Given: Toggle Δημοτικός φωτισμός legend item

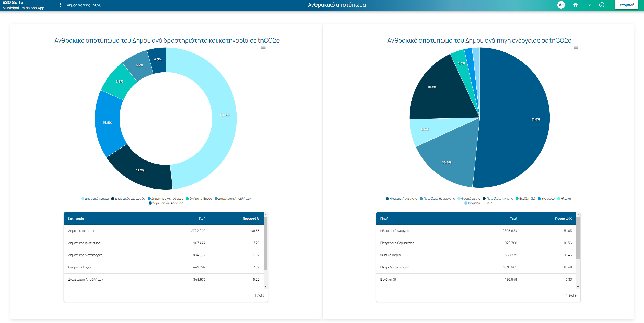Looking at the screenshot, I should coord(128,199).
